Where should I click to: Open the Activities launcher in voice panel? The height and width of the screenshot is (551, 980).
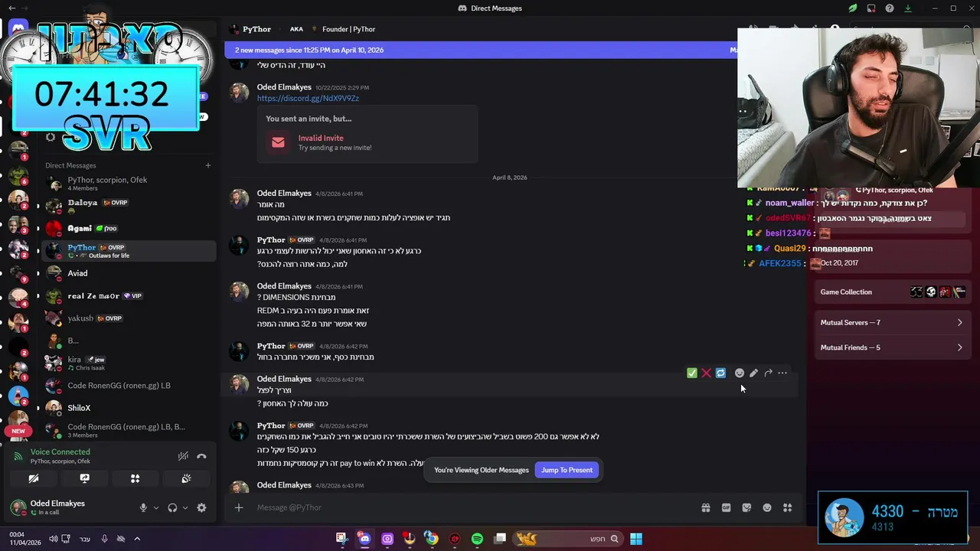click(x=135, y=478)
